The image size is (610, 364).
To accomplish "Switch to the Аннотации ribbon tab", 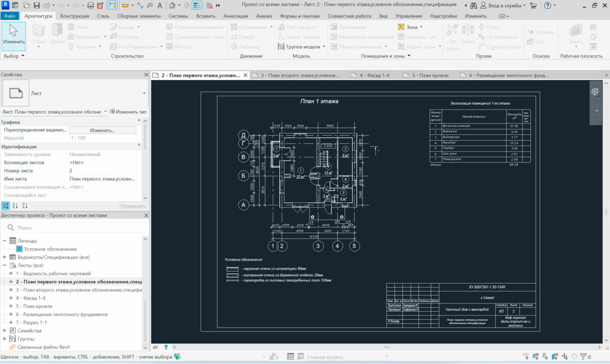I will (x=235, y=16).
